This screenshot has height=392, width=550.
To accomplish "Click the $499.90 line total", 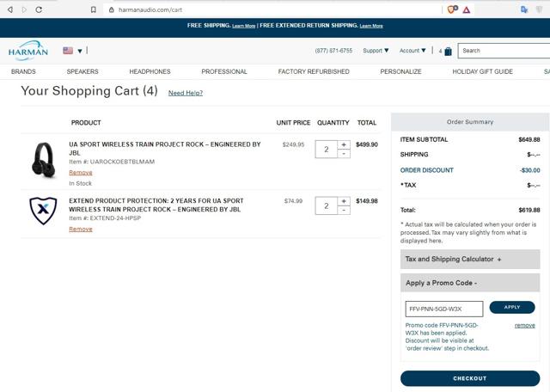I will (x=367, y=144).
